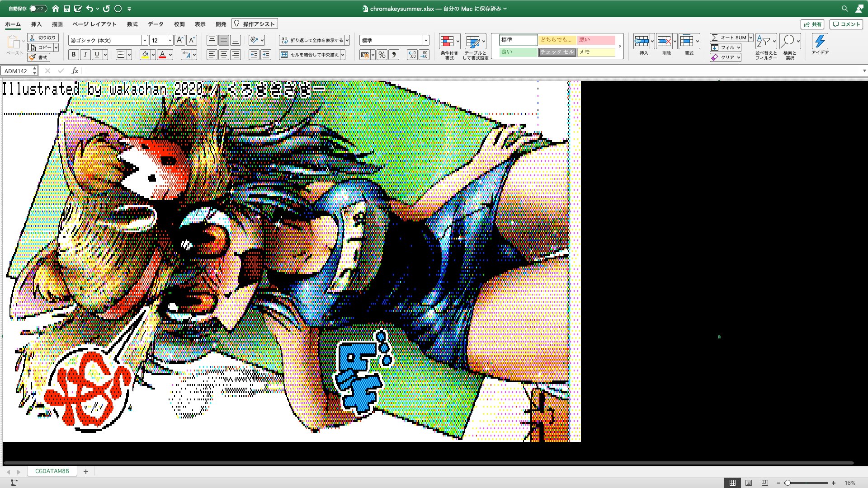Viewport: 868px width, 488px height.
Task: Open the オート SUM dropdown arrow
Action: 751,38
